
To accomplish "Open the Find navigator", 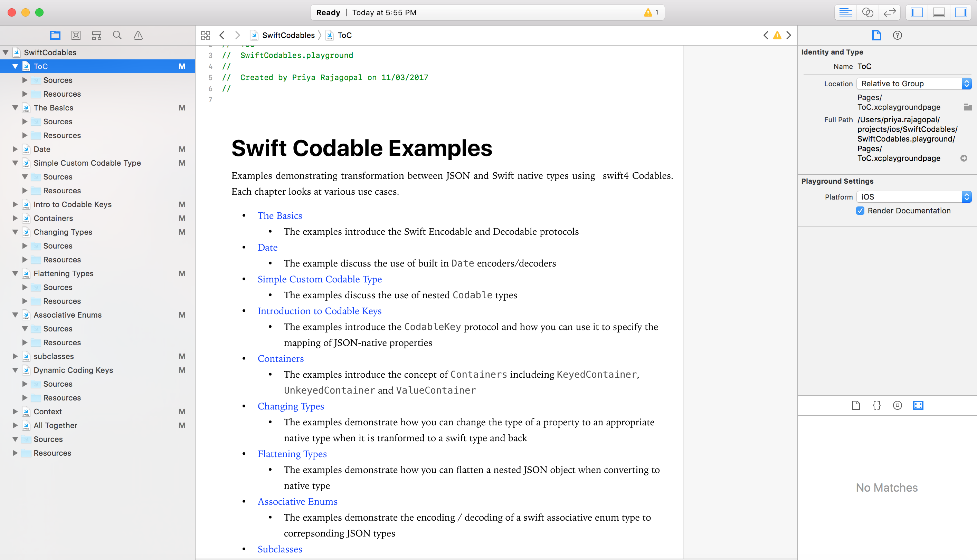I will (x=117, y=35).
